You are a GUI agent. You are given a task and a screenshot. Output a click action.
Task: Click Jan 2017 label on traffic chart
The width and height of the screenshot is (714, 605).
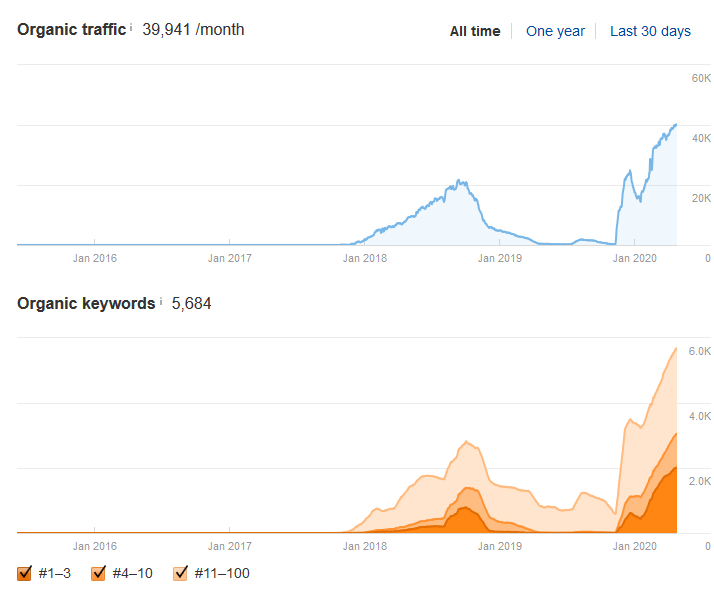tap(230, 258)
